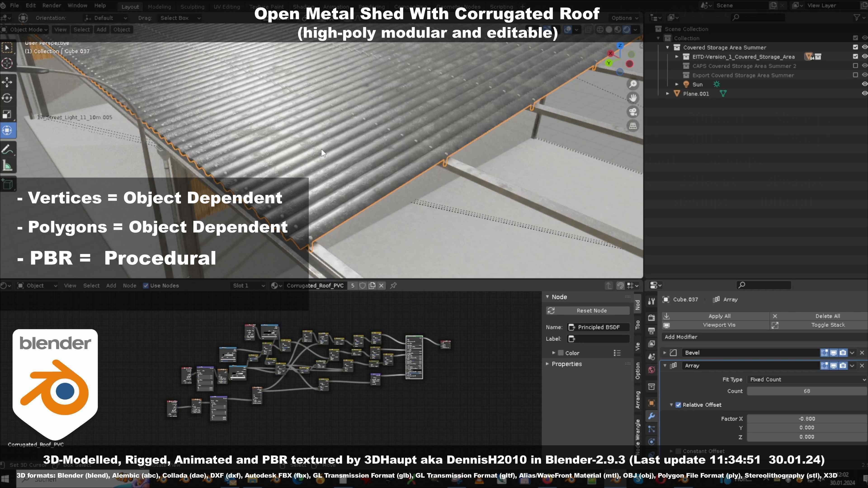Screen dimensions: 868x488
Task: Click the new material icon beside the shield
Action: 372,286
